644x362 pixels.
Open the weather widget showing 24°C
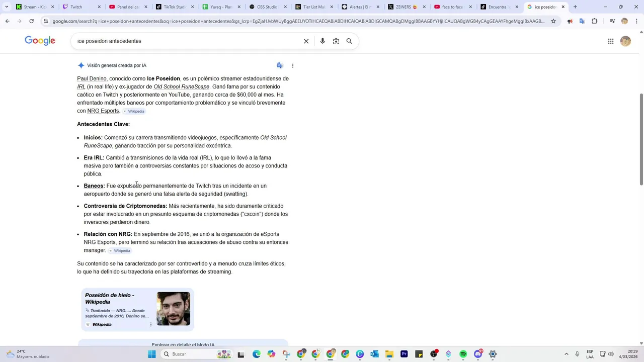pyautogui.click(x=28, y=354)
